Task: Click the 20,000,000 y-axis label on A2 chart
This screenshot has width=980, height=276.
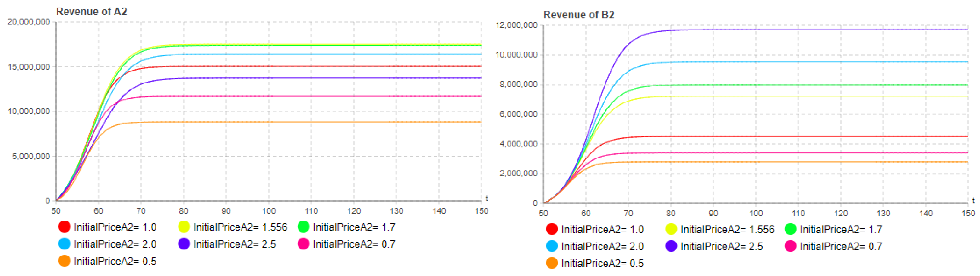Action: pos(29,22)
